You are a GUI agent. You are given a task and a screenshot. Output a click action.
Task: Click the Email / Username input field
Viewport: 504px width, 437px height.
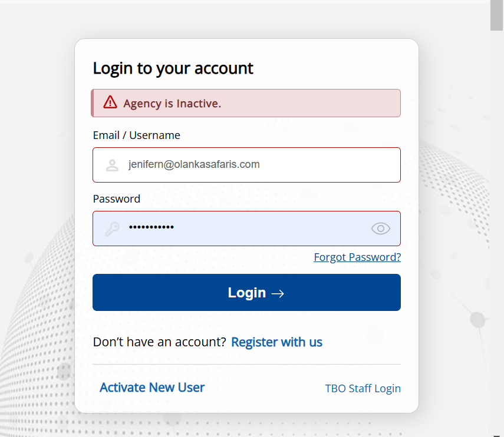tap(246, 165)
